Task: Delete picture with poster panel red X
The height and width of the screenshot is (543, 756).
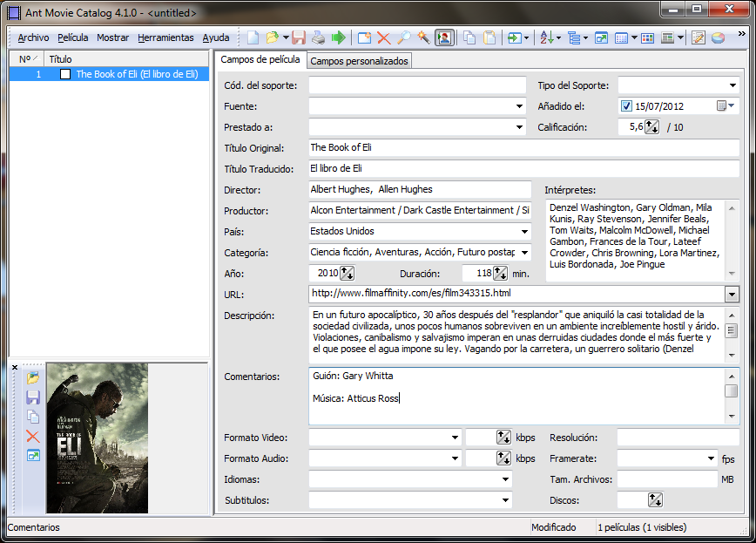Action: pos(33,437)
